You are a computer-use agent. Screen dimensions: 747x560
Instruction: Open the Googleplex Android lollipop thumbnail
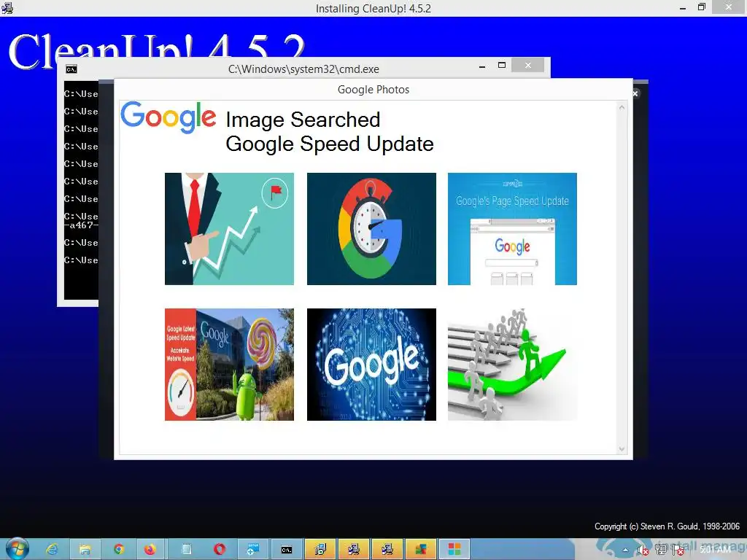[229, 365]
